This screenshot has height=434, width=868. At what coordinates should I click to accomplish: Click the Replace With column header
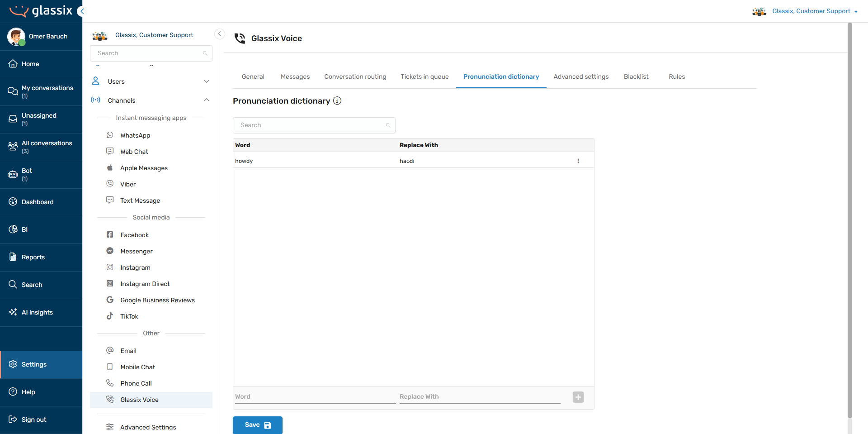pyautogui.click(x=419, y=145)
